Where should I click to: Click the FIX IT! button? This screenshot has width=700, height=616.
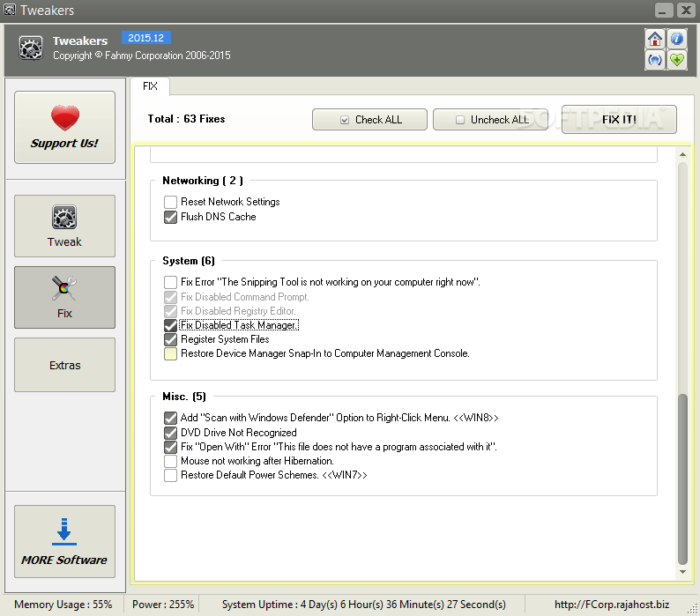(x=619, y=120)
